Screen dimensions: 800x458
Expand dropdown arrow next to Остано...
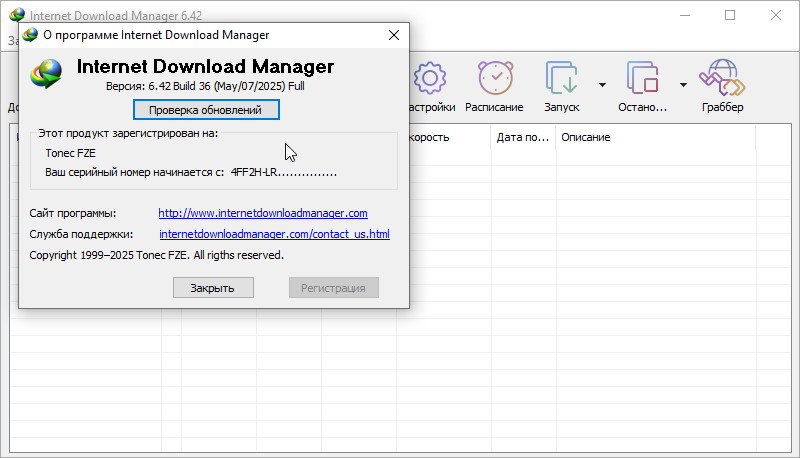click(683, 85)
